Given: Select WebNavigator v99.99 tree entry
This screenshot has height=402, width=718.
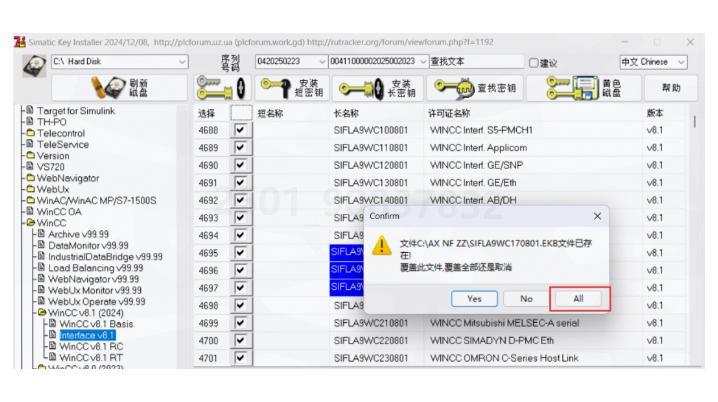Looking at the screenshot, I should click(93, 279).
